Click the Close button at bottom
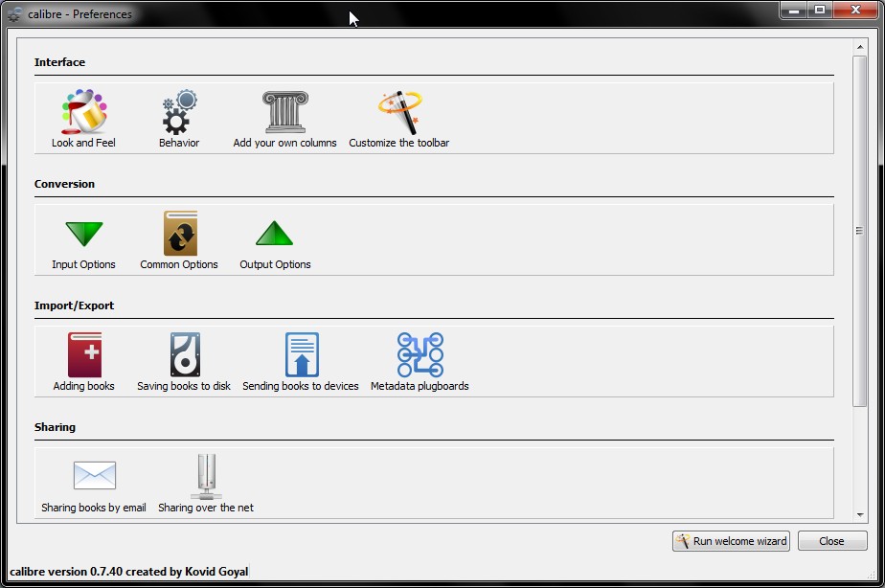The height and width of the screenshot is (588, 885). 832,541
